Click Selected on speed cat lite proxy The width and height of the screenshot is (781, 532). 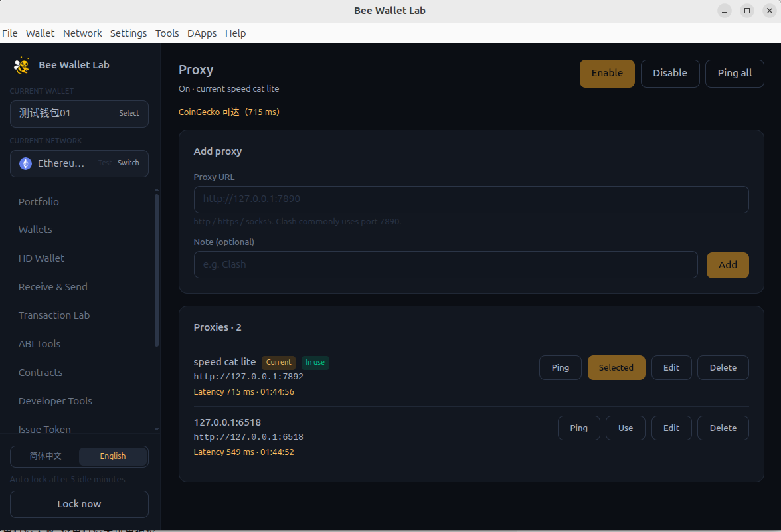pyautogui.click(x=616, y=368)
